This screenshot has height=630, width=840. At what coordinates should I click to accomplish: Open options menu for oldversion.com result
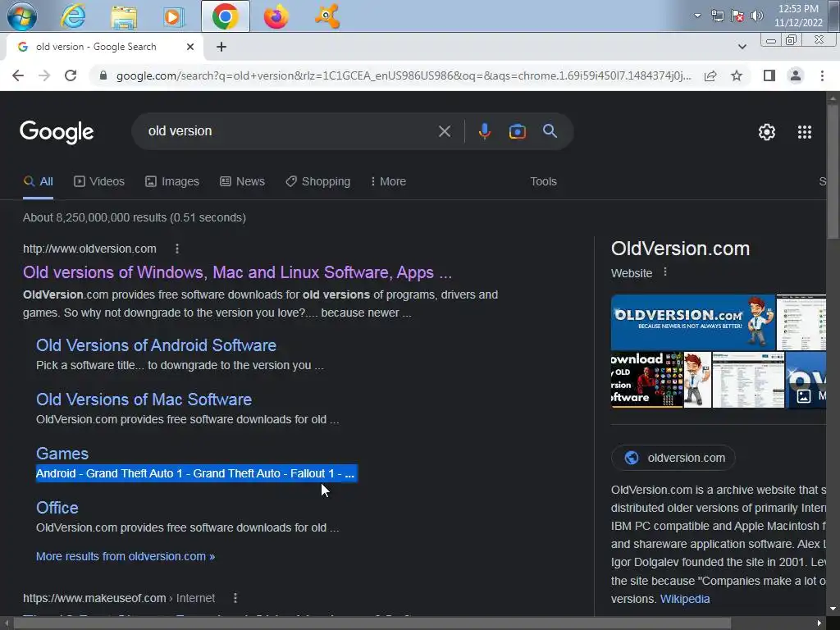[x=177, y=249]
